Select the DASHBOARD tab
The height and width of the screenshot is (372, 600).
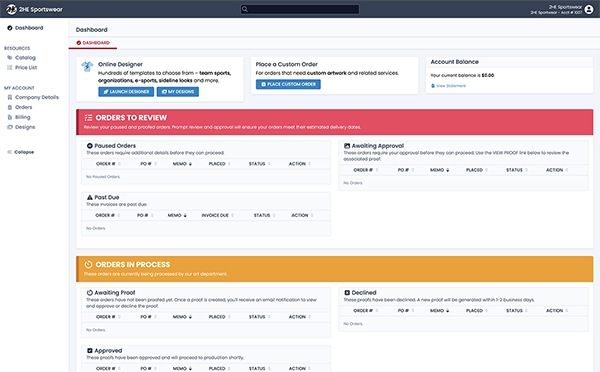93,43
